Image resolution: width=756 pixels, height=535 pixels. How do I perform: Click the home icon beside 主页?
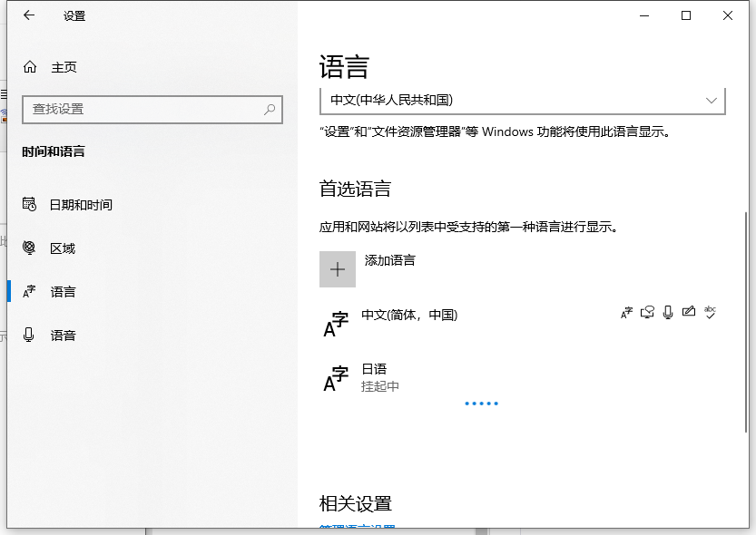pos(30,67)
